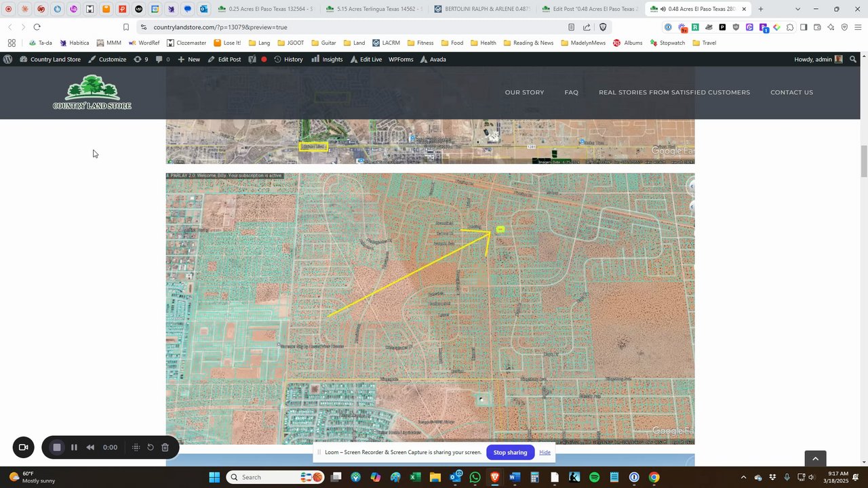Click Customize in the WP admin bar

tap(107, 60)
